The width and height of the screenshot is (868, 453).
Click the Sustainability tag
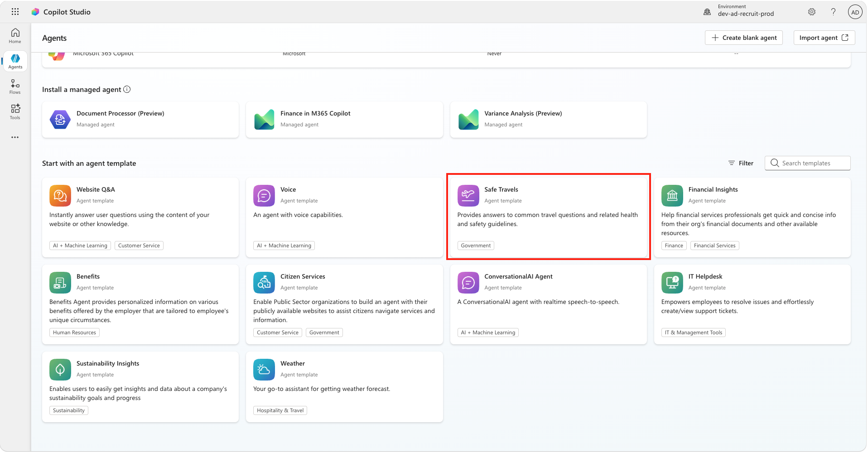(x=69, y=410)
